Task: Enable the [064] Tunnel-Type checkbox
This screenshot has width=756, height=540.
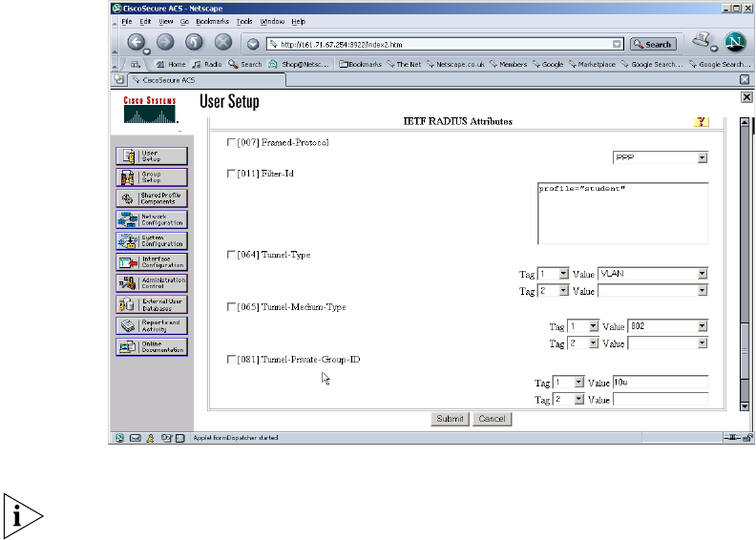Action: [231, 255]
